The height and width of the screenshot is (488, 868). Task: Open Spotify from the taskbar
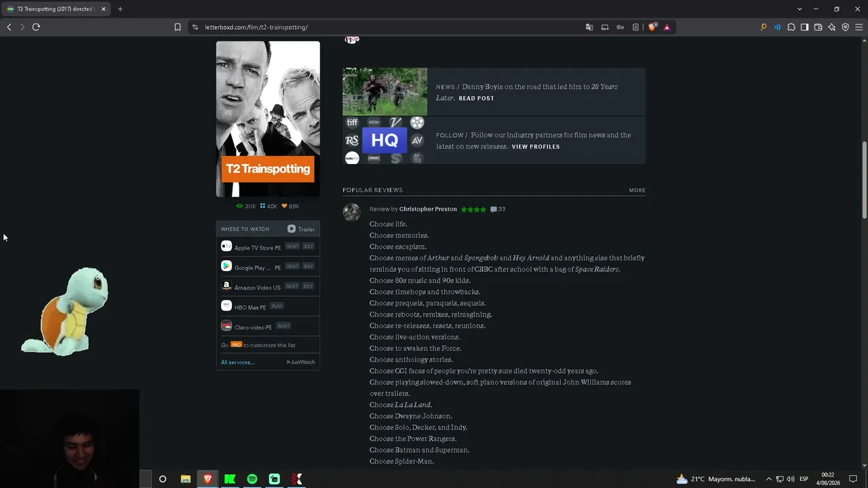tap(252, 479)
